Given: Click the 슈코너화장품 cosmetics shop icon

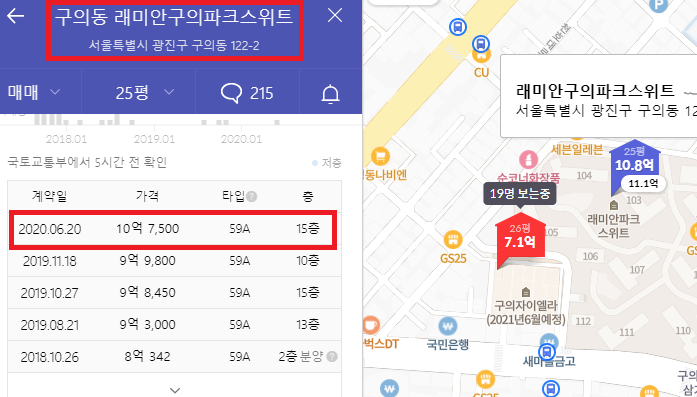Looking at the screenshot, I should (528, 160).
